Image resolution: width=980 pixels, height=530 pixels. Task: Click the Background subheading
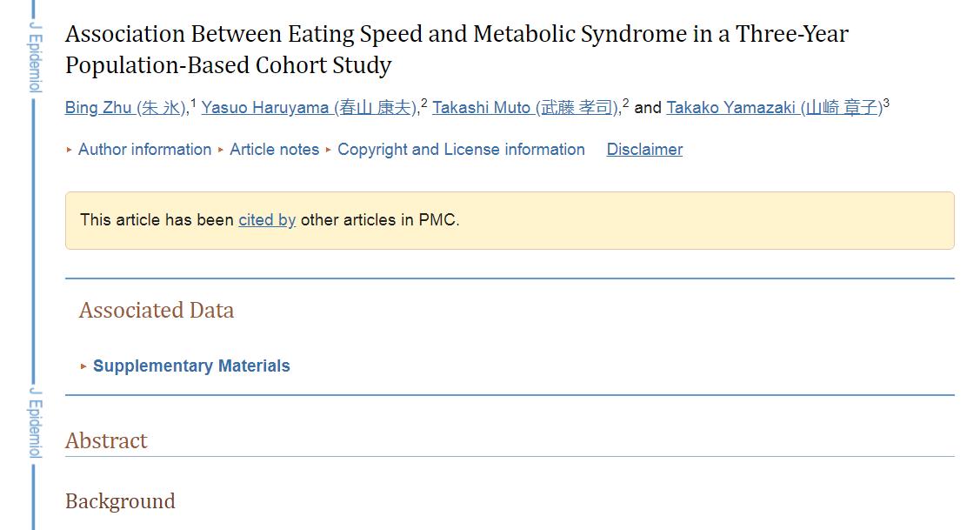coord(120,501)
